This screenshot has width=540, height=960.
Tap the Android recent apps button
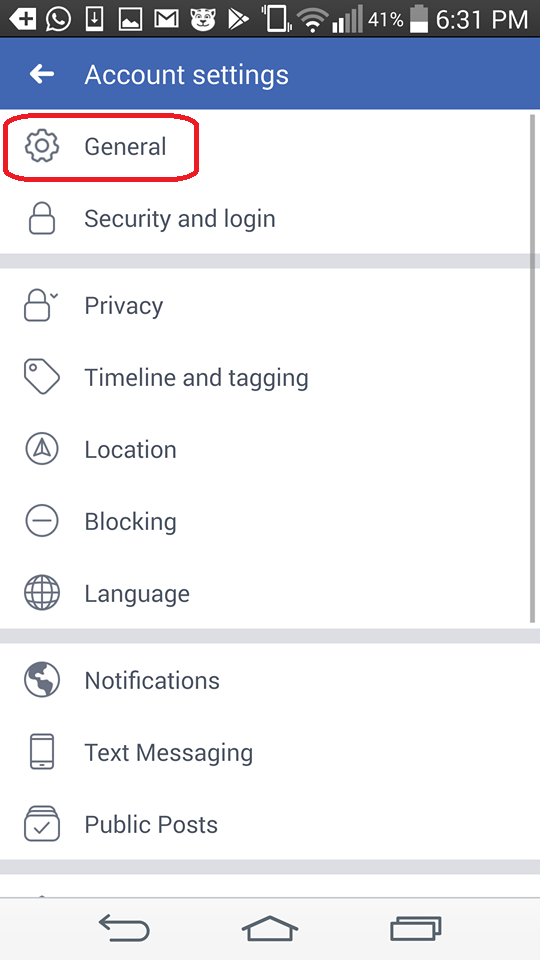(x=416, y=929)
